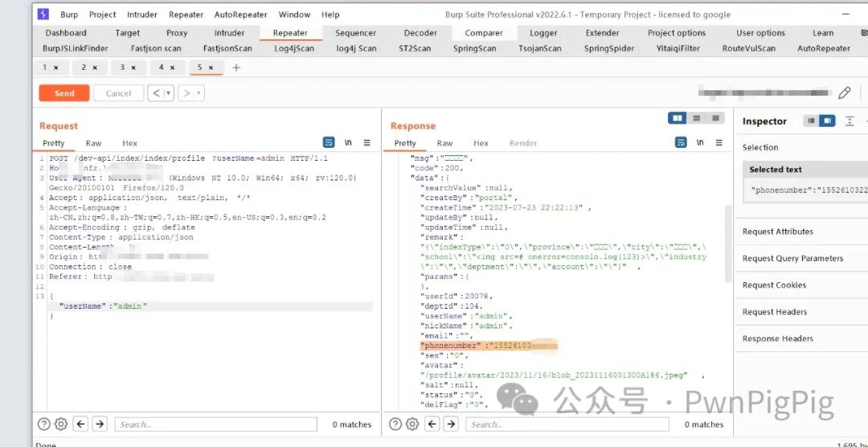868x447 pixels.
Task: Open the BurpJSLinkFinder extension tab
Action: (x=76, y=48)
